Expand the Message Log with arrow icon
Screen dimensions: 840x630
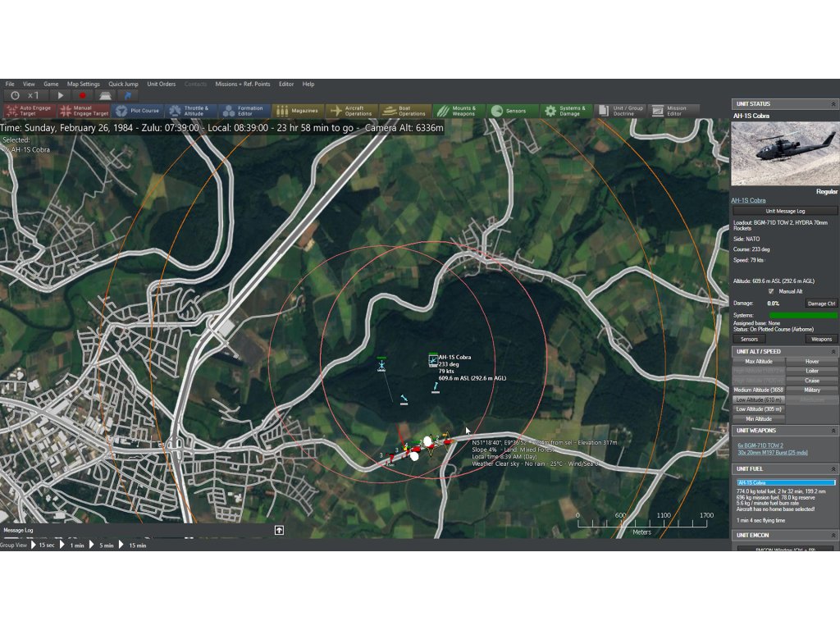pyautogui.click(x=279, y=530)
